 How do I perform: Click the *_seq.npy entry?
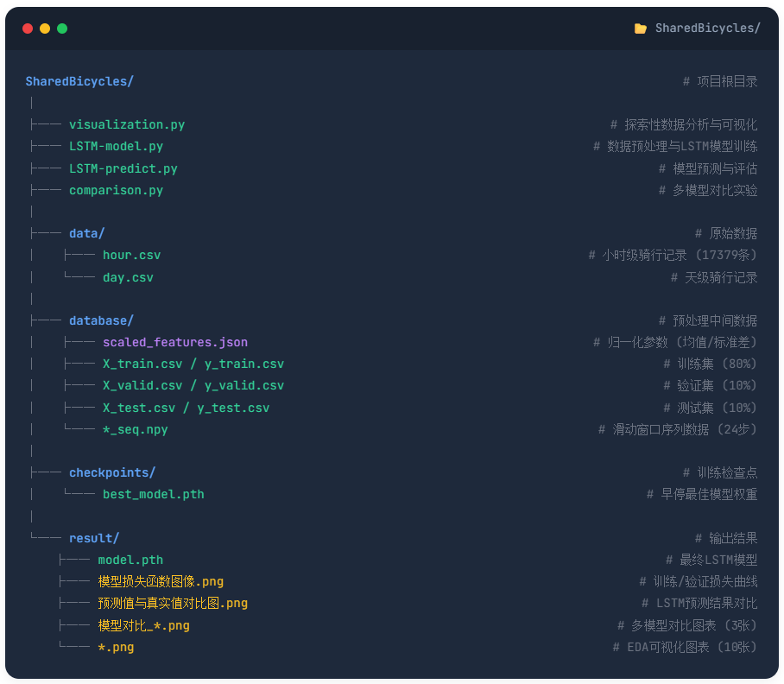(135, 429)
